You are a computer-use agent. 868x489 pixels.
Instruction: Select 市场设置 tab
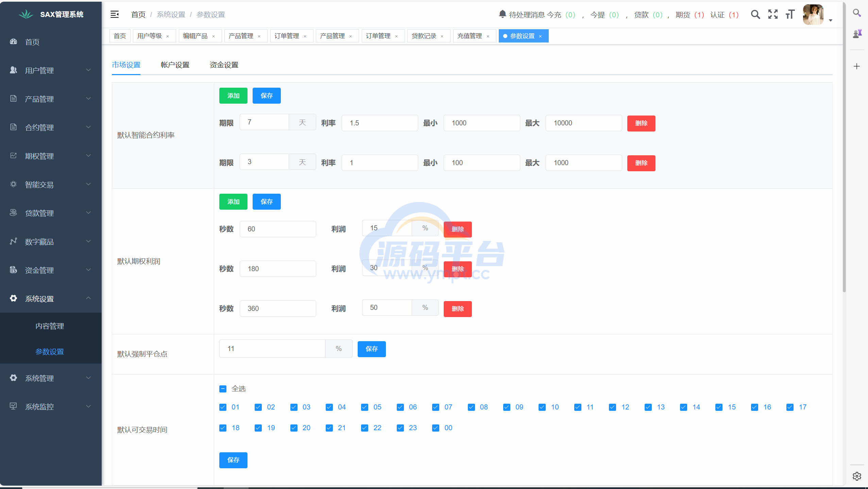126,65
